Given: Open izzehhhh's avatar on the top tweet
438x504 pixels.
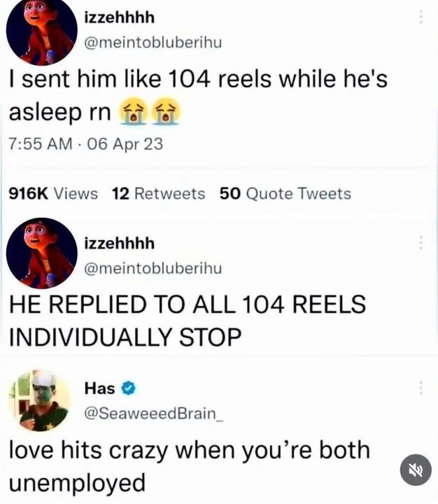Looking at the screenshot, I should pos(41,31).
